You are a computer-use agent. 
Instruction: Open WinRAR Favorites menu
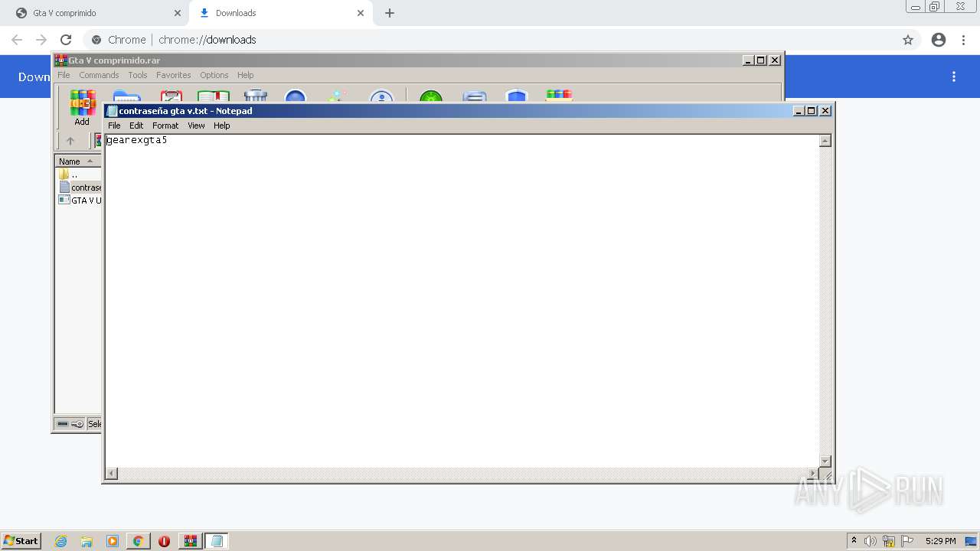pyautogui.click(x=174, y=75)
